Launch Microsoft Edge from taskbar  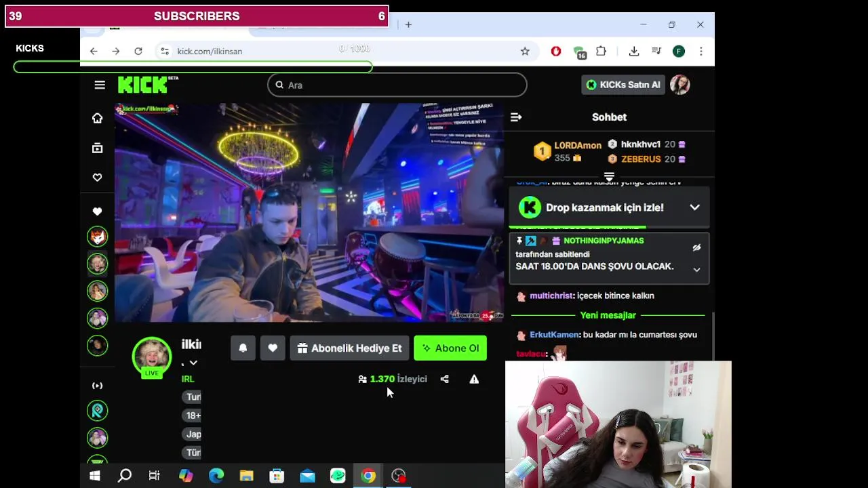[x=216, y=476]
